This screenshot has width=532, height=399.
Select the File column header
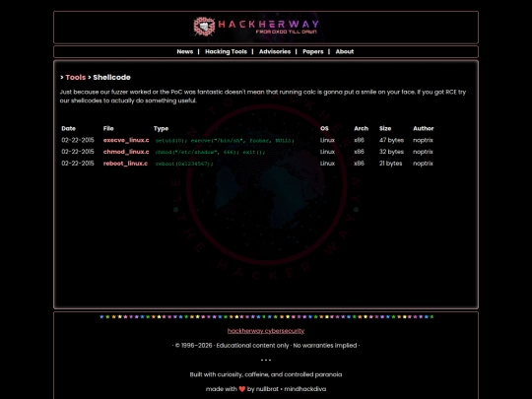(x=108, y=129)
